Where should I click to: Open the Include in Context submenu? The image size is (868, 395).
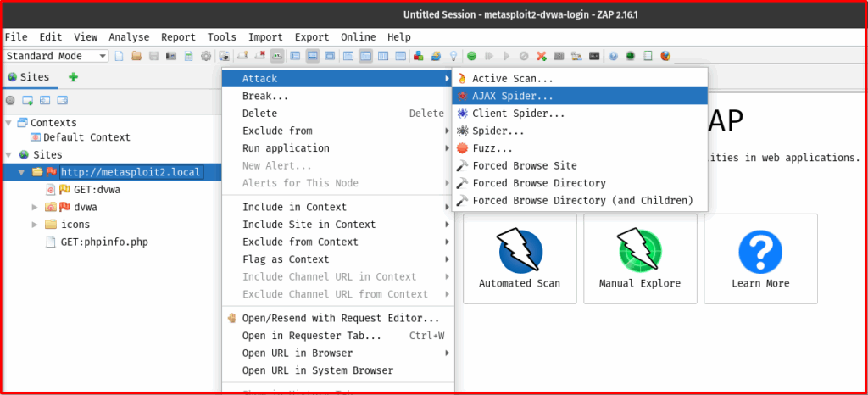click(338, 207)
